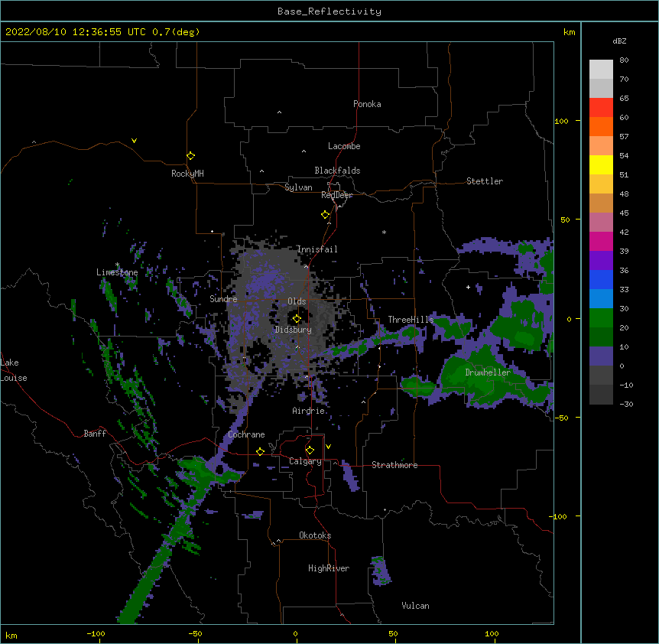Click the Sundre town label
659x644 pixels.
223,299
